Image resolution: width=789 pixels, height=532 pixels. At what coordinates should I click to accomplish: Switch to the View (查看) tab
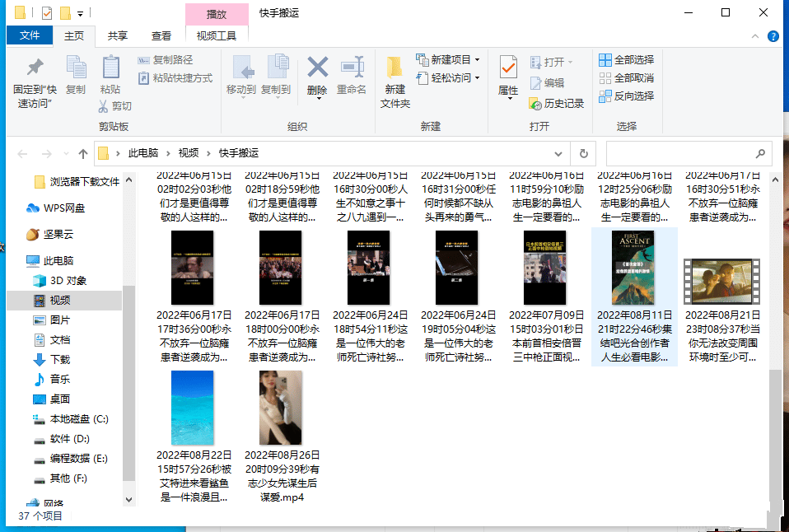(161, 35)
